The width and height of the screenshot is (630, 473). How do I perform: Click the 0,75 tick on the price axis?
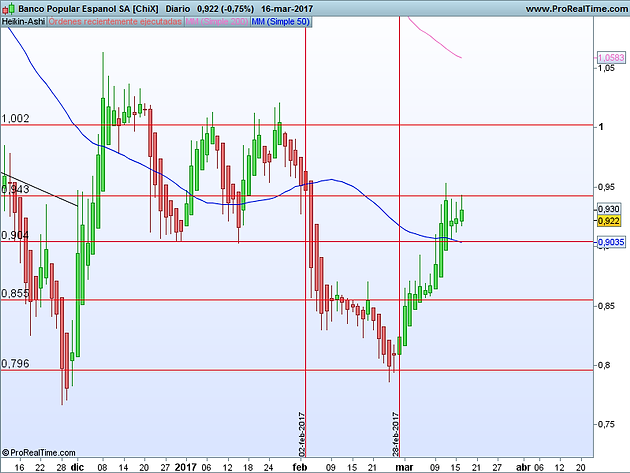point(606,424)
